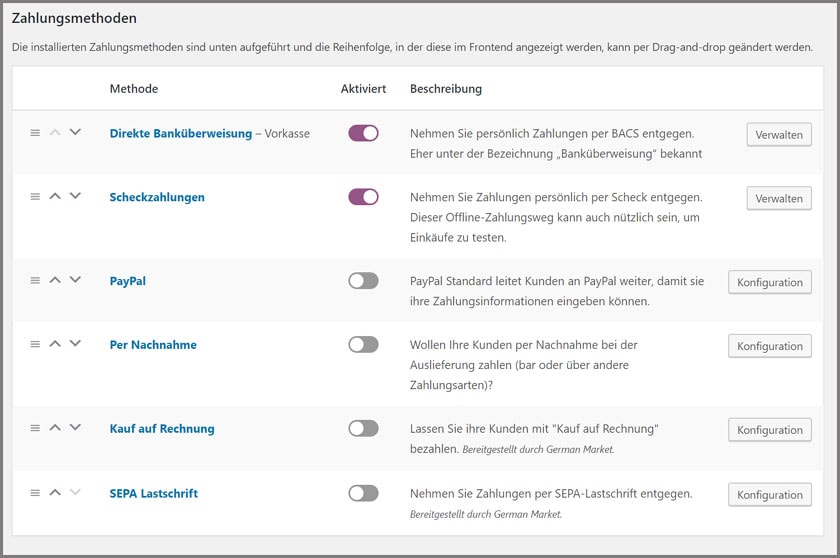Screen dimensions: 840x558
Task: Switch on SEPA Lastschrift toggle
Action: click(363, 493)
